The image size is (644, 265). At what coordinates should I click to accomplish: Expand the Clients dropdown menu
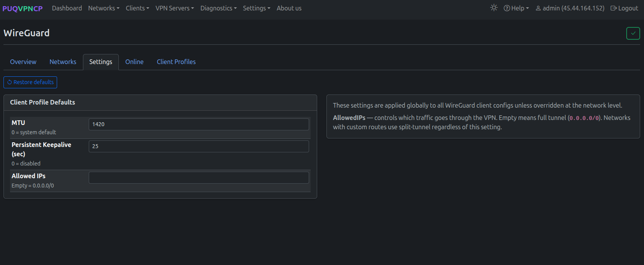coord(137,8)
